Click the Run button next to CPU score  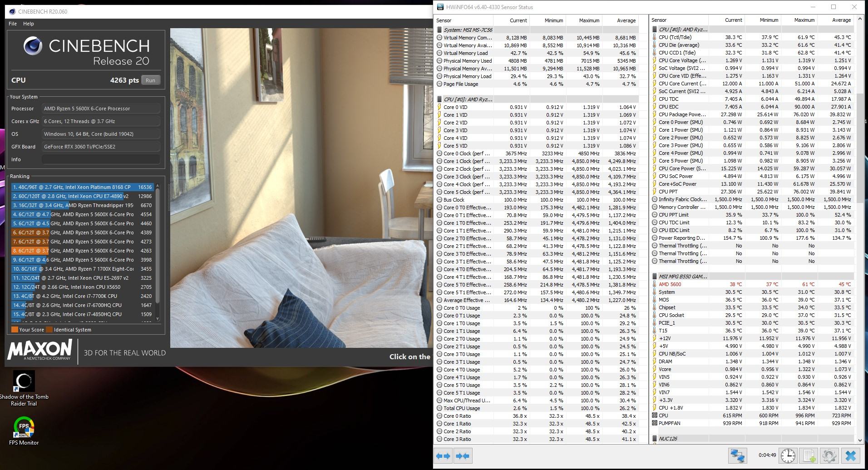151,80
